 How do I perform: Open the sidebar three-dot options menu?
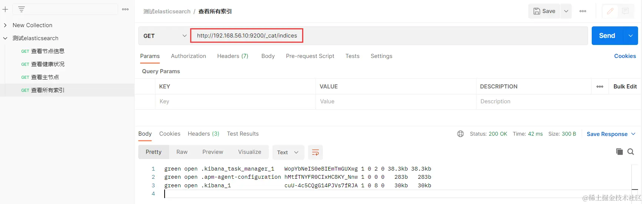click(125, 9)
